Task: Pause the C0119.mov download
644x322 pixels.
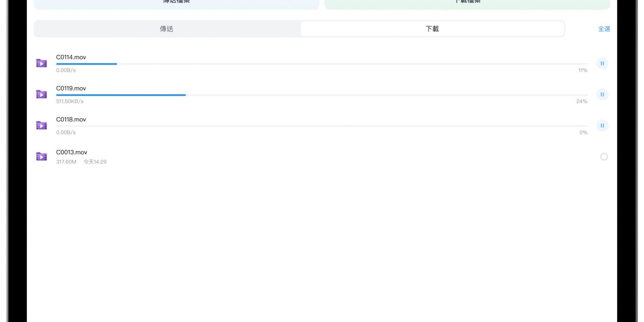Action: pyautogui.click(x=602, y=94)
